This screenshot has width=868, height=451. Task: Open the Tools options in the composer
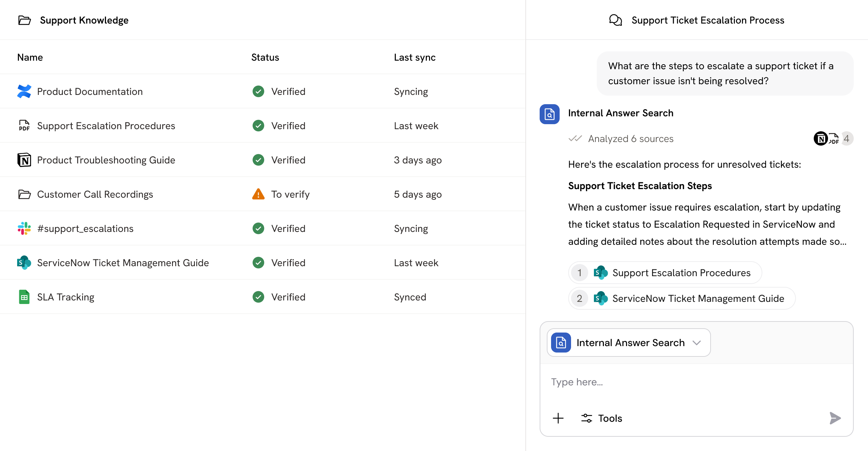[x=601, y=418]
